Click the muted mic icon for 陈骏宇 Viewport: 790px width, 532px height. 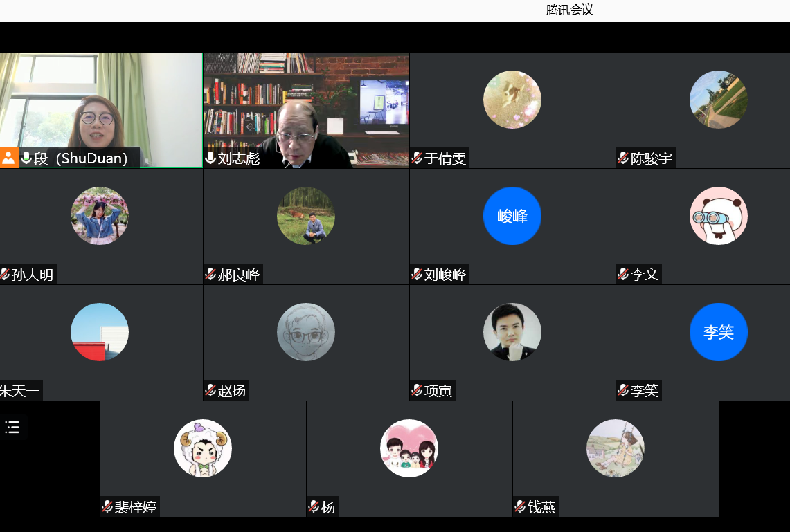coord(622,158)
